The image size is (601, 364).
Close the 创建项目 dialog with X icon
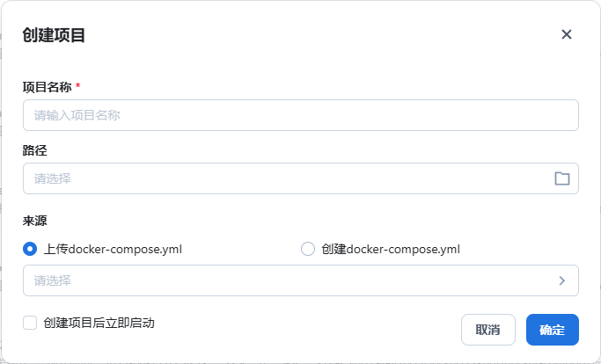(x=567, y=34)
